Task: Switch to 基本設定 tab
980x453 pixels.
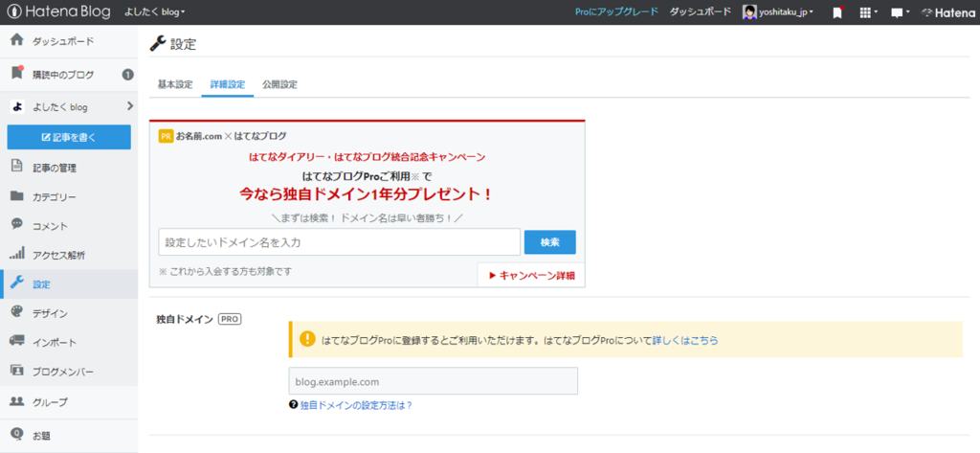Action: point(175,84)
